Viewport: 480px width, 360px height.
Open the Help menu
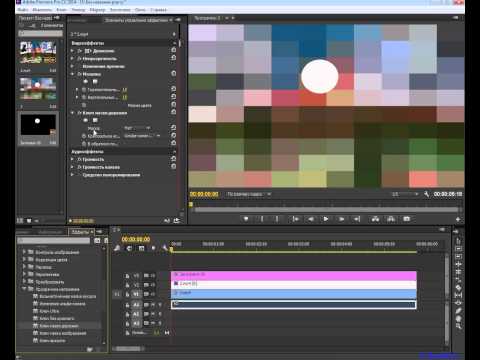tap(158, 10)
